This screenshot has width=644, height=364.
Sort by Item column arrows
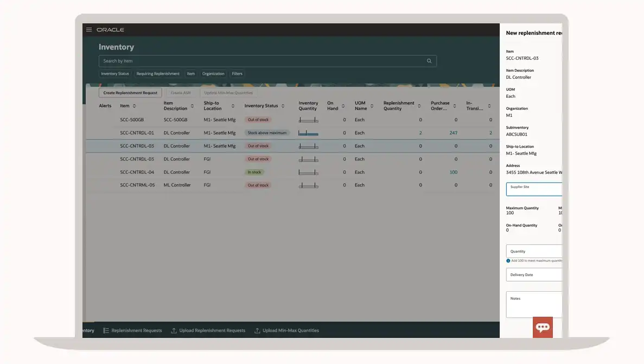click(135, 106)
